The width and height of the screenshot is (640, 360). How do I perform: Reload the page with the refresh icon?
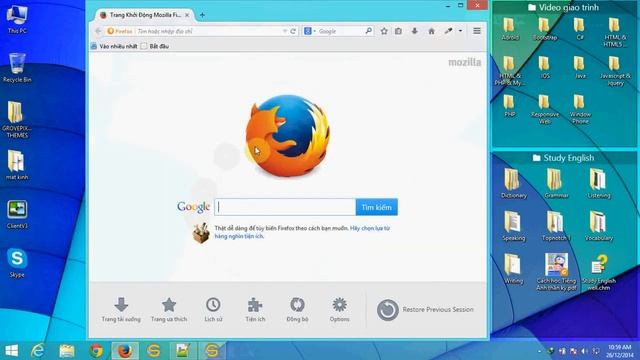(293, 31)
